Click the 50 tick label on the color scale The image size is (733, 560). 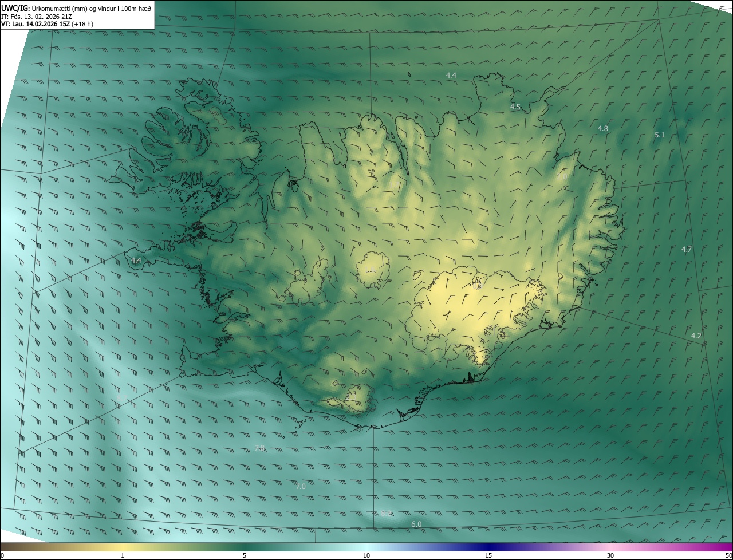728,556
